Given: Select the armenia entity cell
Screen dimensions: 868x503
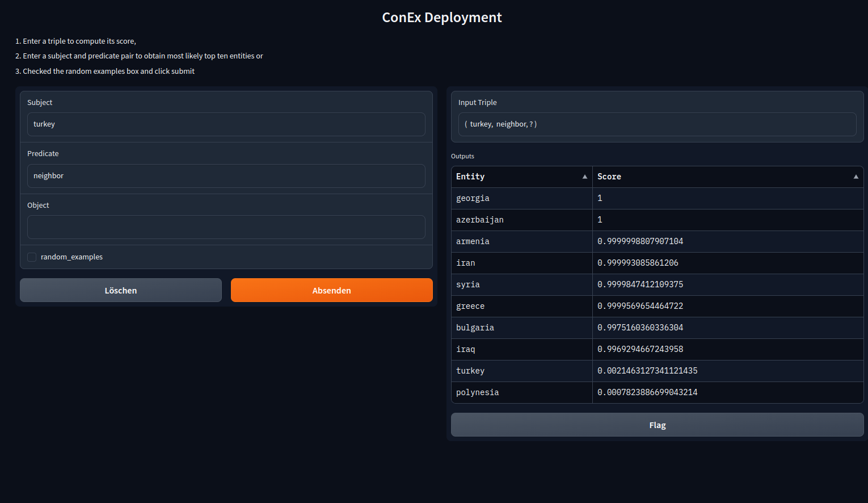Looking at the screenshot, I should pos(522,241).
